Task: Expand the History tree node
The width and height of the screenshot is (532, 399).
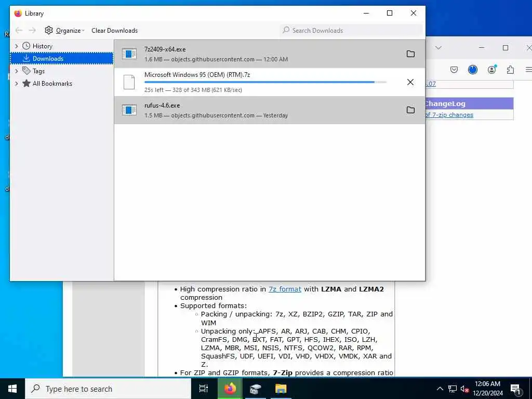Action: (x=16, y=46)
